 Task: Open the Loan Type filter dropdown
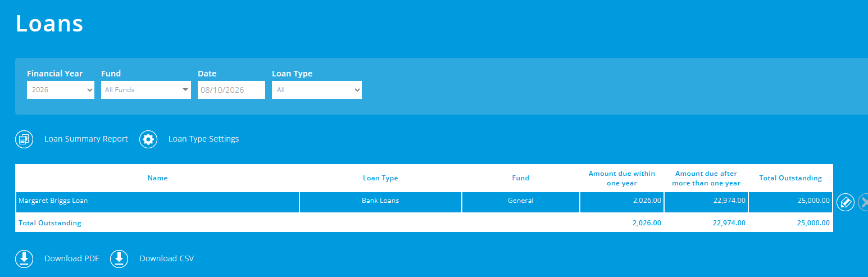pos(317,90)
